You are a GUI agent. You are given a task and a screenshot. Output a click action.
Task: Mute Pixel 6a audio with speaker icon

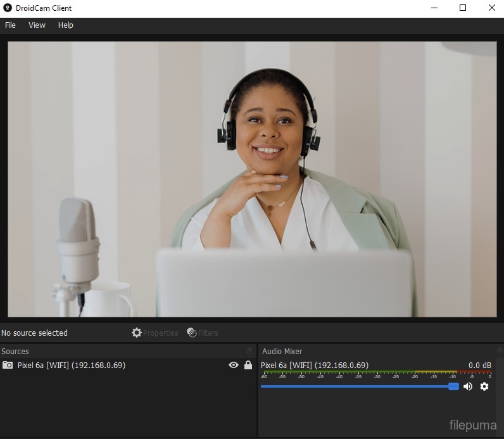[x=468, y=386]
